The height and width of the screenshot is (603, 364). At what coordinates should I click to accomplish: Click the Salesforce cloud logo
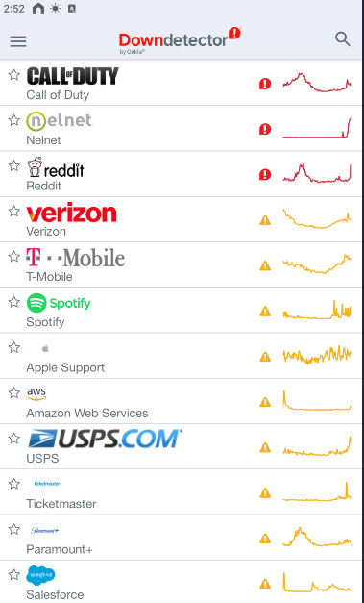pos(40,576)
